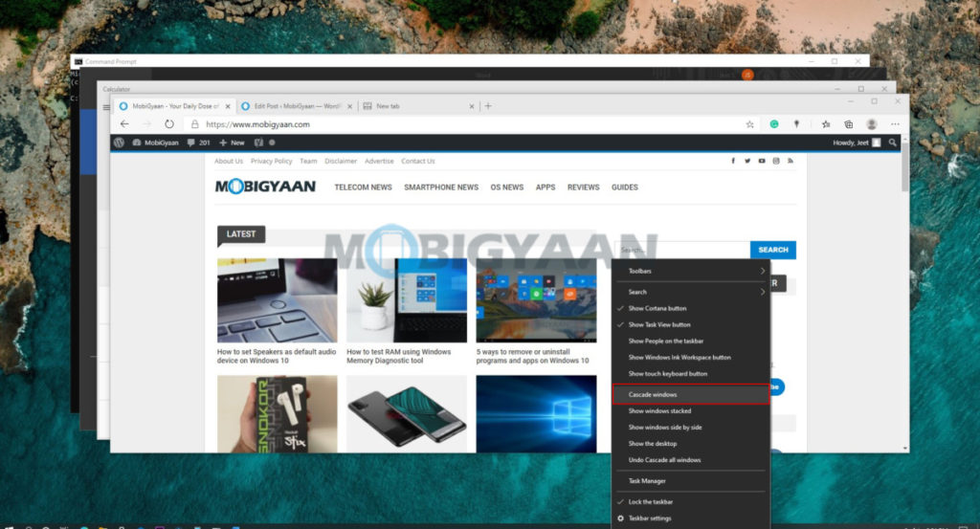Image resolution: width=980 pixels, height=529 pixels.
Task: Open the set Speakers as default article thumbnail
Action: click(x=277, y=300)
